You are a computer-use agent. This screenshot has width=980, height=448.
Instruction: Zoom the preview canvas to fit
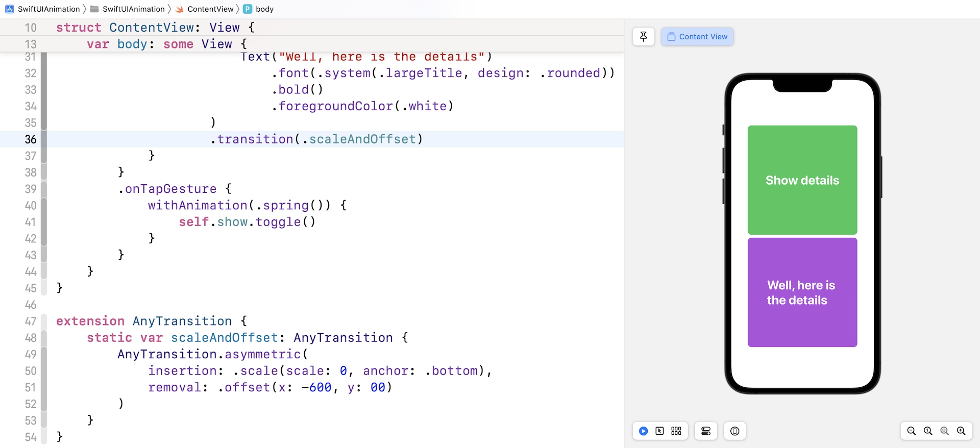tap(944, 431)
